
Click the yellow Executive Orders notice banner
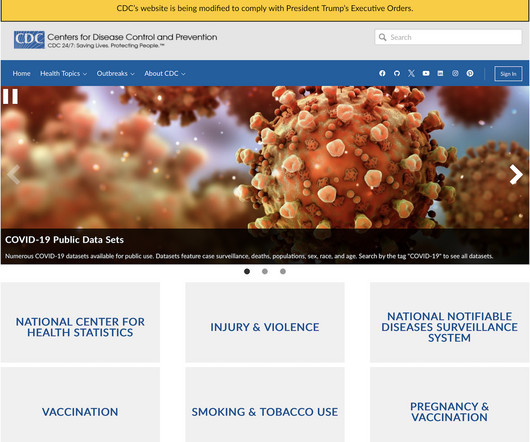[265, 10]
